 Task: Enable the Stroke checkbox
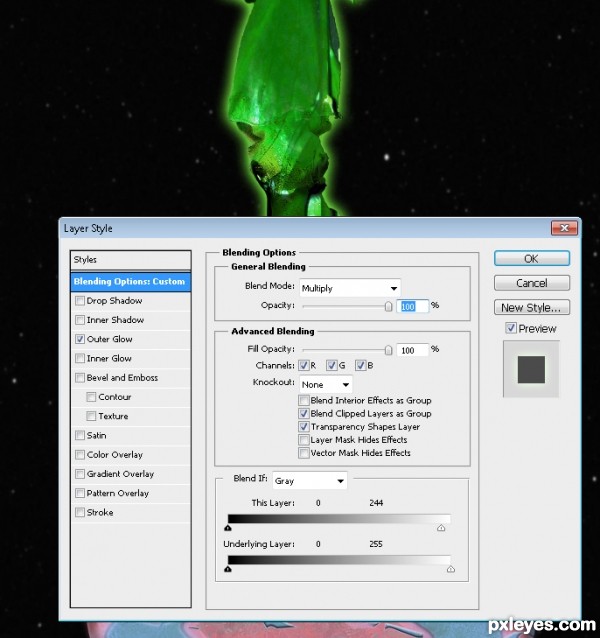[x=80, y=512]
